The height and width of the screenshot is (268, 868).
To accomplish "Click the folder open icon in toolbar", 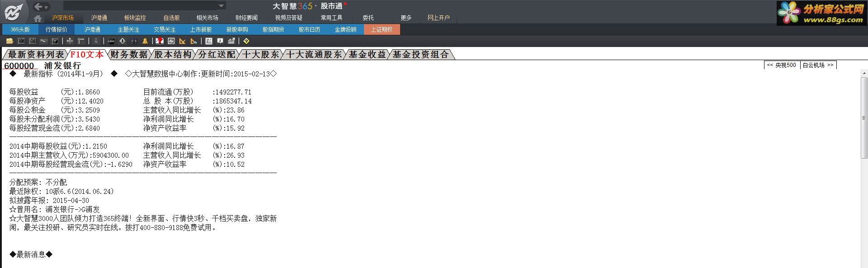I will coord(9,41).
